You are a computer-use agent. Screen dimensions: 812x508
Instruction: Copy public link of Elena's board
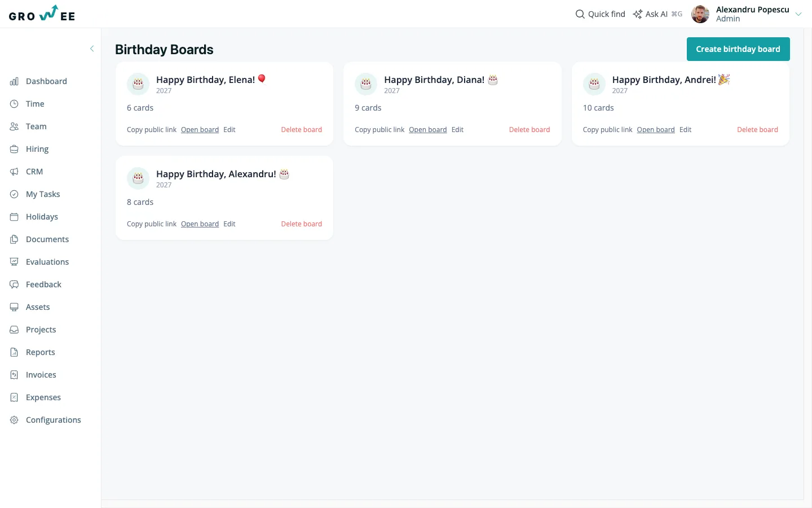point(152,130)
